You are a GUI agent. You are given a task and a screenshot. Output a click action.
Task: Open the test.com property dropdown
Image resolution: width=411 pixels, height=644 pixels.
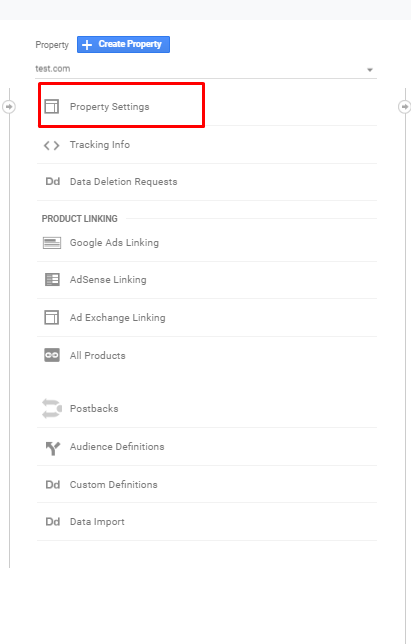[x=206, y=69]
